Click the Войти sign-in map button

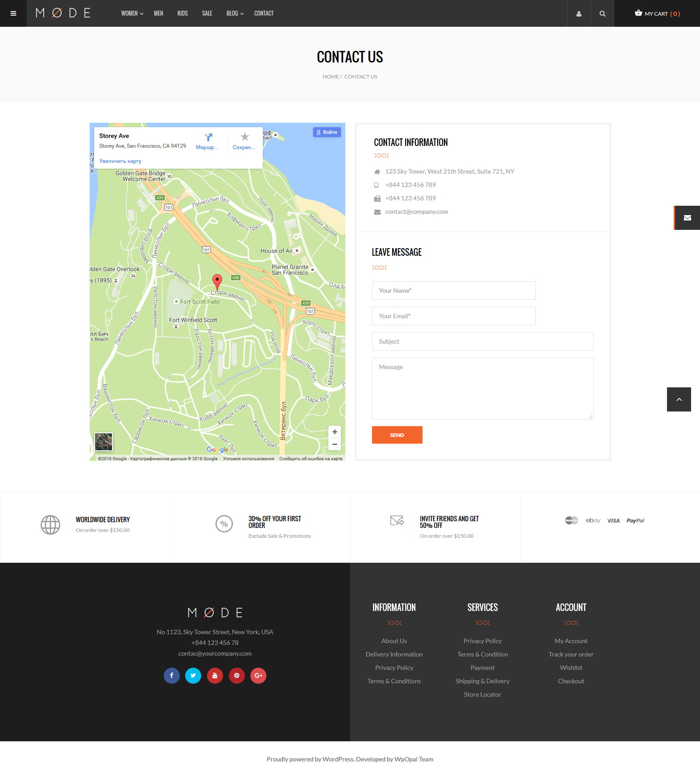(327, 132)
